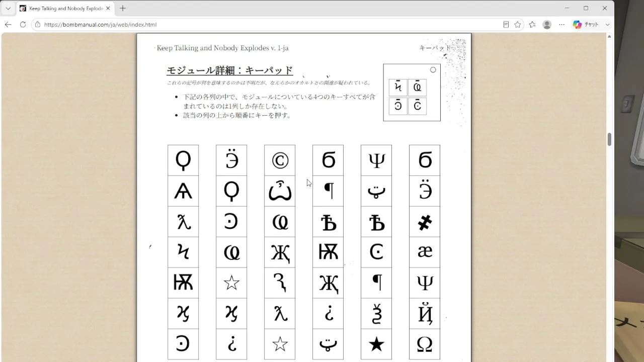
Task: Click the ƛ symbol in the third column
Action: pyautogui.click(x=280, y=314)
